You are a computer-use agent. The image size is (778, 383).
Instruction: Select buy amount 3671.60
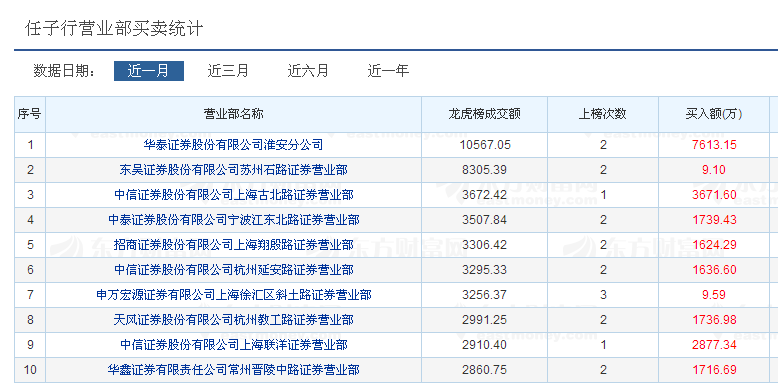click(x=714, y=195)
